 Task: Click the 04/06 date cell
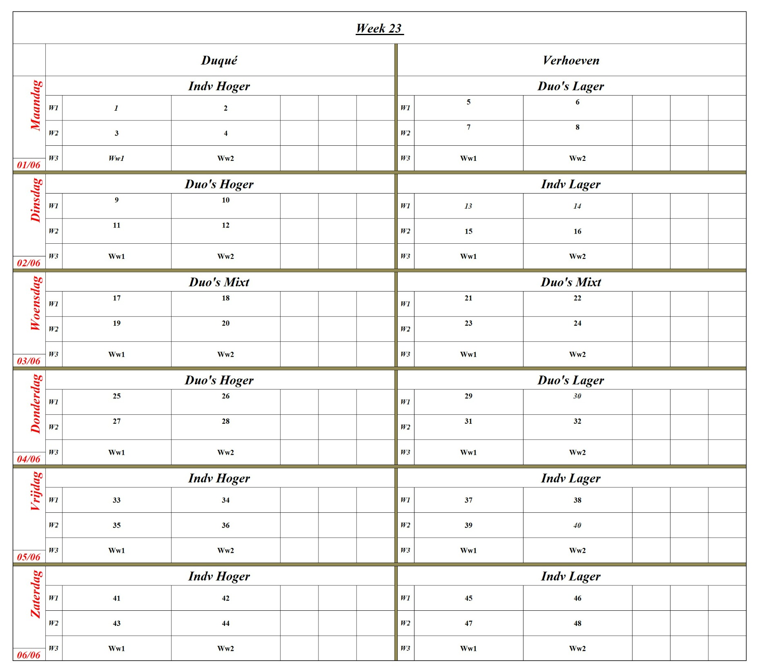(x=29, y=459)
